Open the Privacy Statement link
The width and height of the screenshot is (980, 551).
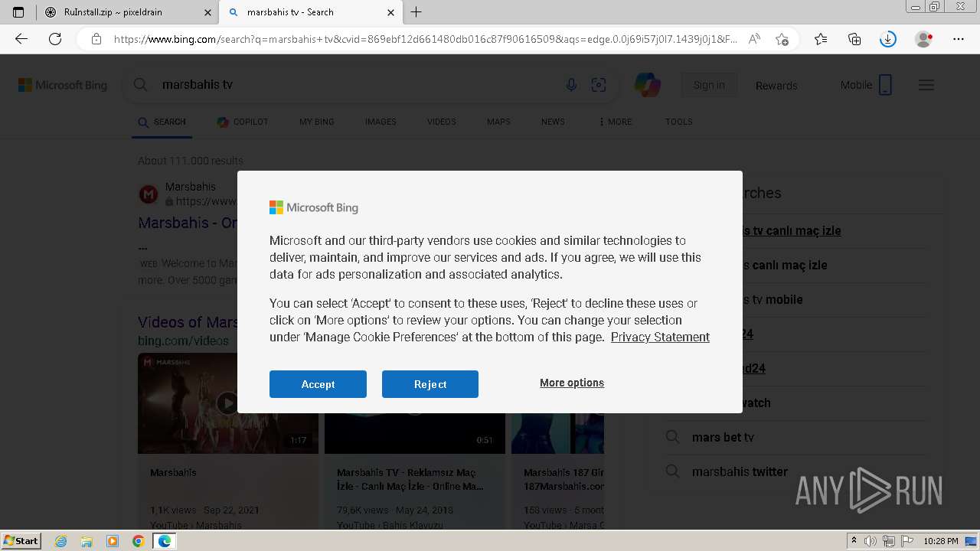tap(660, 337)
